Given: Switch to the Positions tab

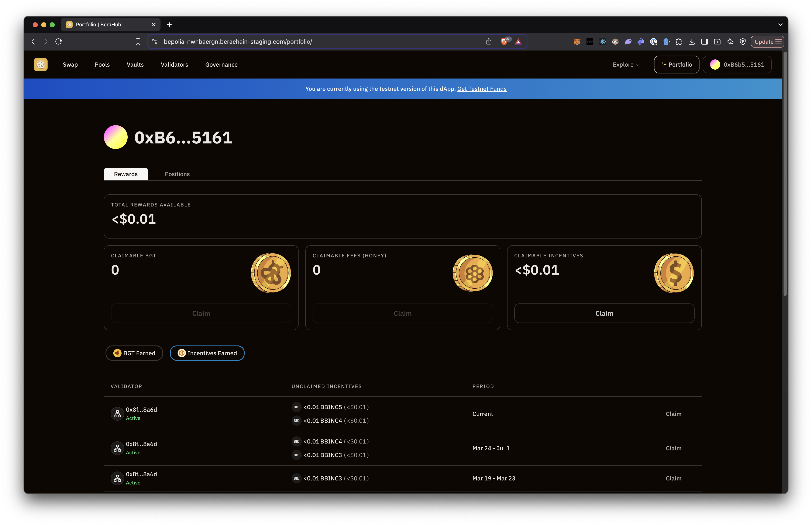Looking at the screenshot, I should pos(177,174).
